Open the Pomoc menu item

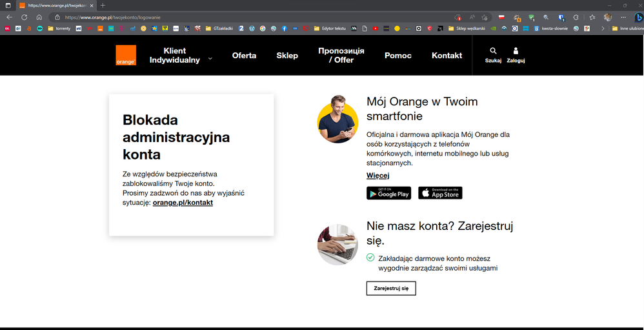click(x=398, y=56)
